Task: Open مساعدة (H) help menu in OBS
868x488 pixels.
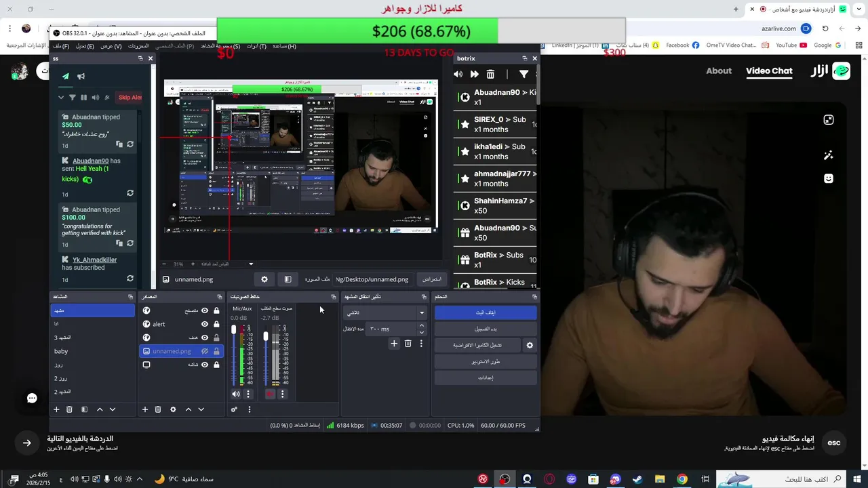Action: (x=284, y=46)
